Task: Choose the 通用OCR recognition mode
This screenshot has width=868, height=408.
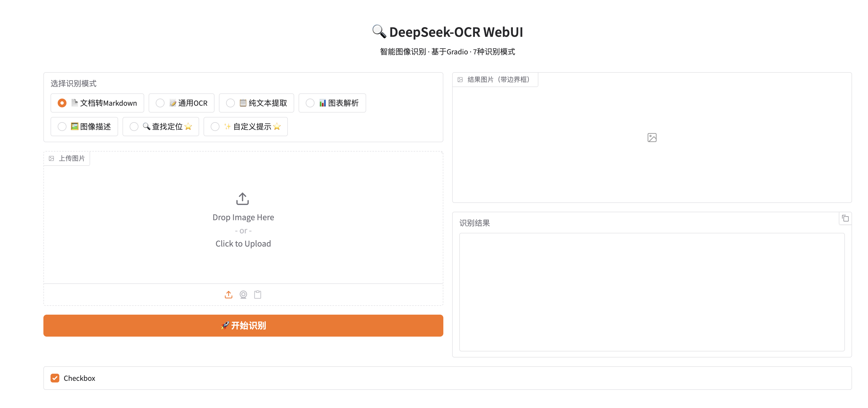Action: 160,103
